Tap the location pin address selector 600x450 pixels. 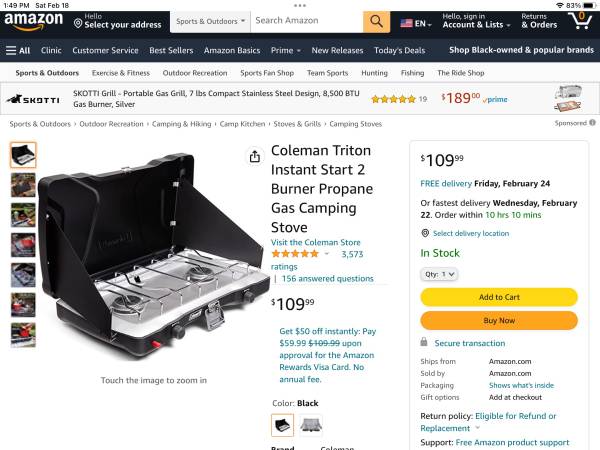click(x=117, y=21)
